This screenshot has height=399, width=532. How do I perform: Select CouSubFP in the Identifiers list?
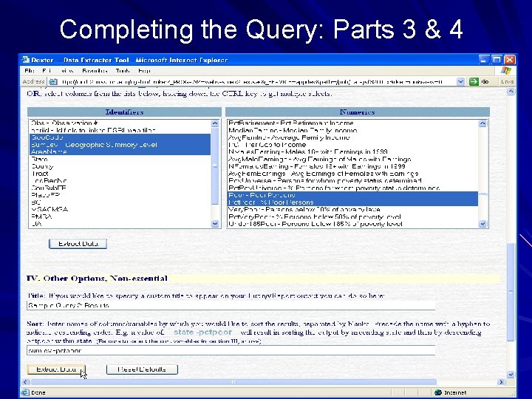click(x=120, y=188)
